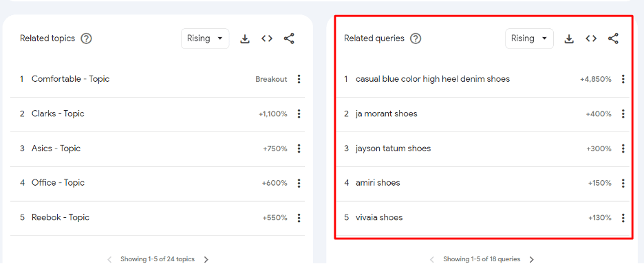
Task: Open the Comfortable - Topic link
Action: (x=71, y=79)
